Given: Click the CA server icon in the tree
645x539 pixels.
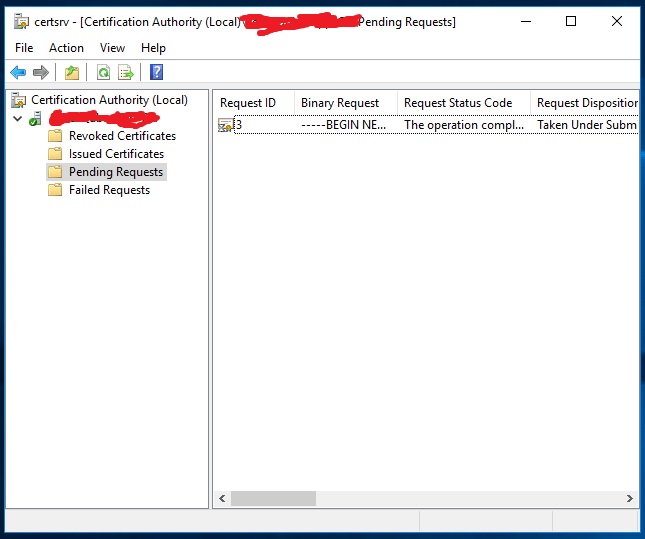Looking at the screenshot, I should (x=36, y=118).
